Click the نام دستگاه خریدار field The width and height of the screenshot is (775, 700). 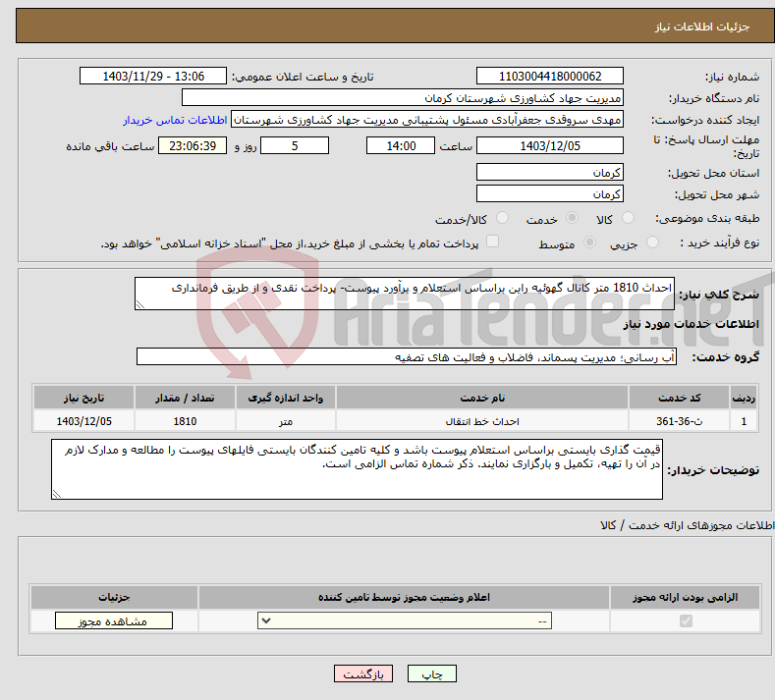403,98
